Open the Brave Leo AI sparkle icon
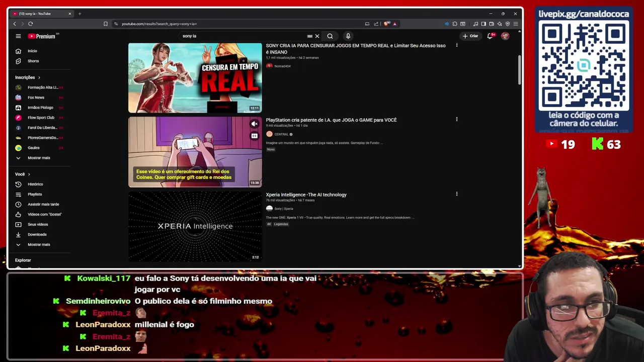The height and width of the screenshot is (362, 644). pyautogui.click(x=500, y=24)
